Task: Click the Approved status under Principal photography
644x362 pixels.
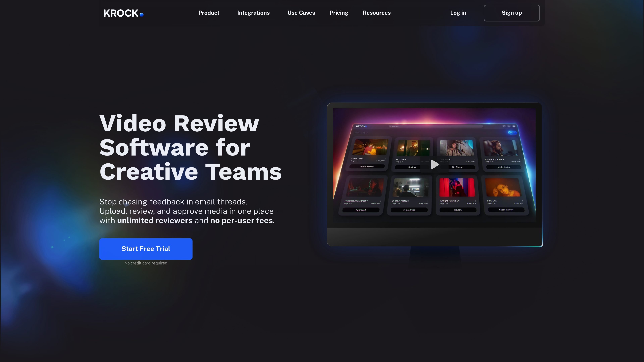Action: 361,210
